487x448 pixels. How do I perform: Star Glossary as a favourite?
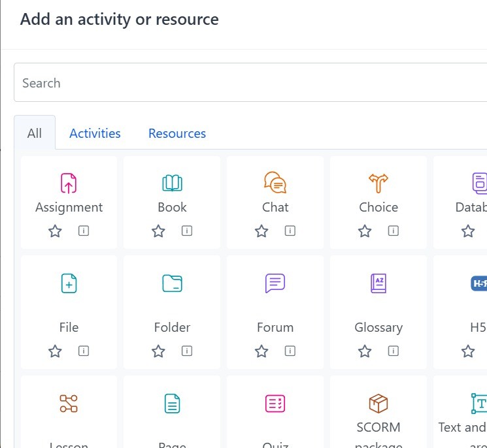point(365,351)
